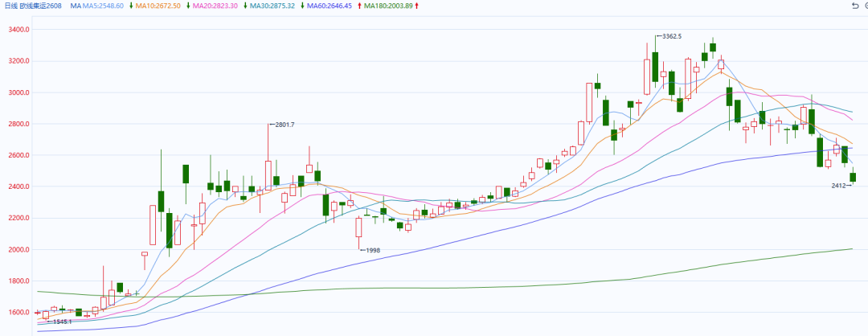Click the green down arrow after MA20
The image size is (868, 336).
(245, 6)
